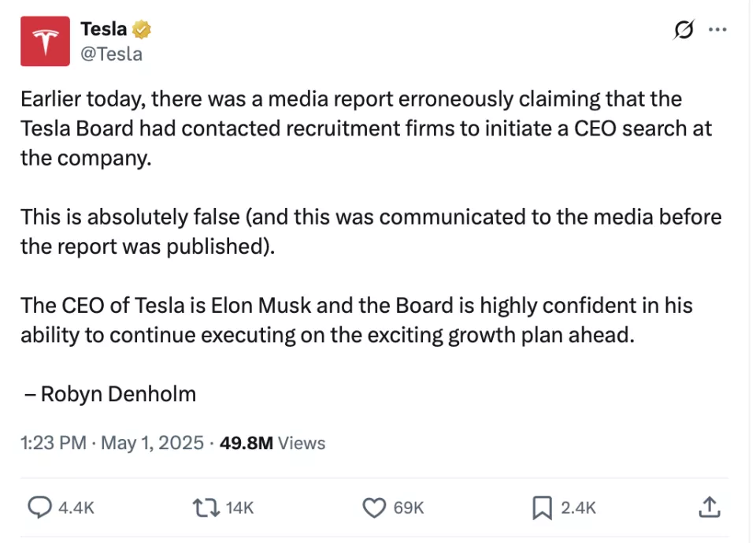
Task: Like the post with heart icon
Action: [374, 508]
